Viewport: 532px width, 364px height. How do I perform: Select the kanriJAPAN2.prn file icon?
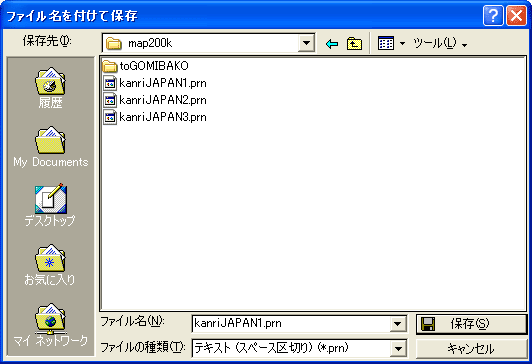coord(110,100)
